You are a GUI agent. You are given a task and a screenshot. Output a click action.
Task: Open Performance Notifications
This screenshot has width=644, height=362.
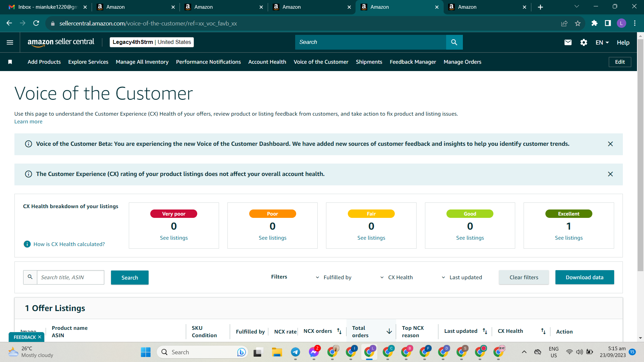(208, 62)
